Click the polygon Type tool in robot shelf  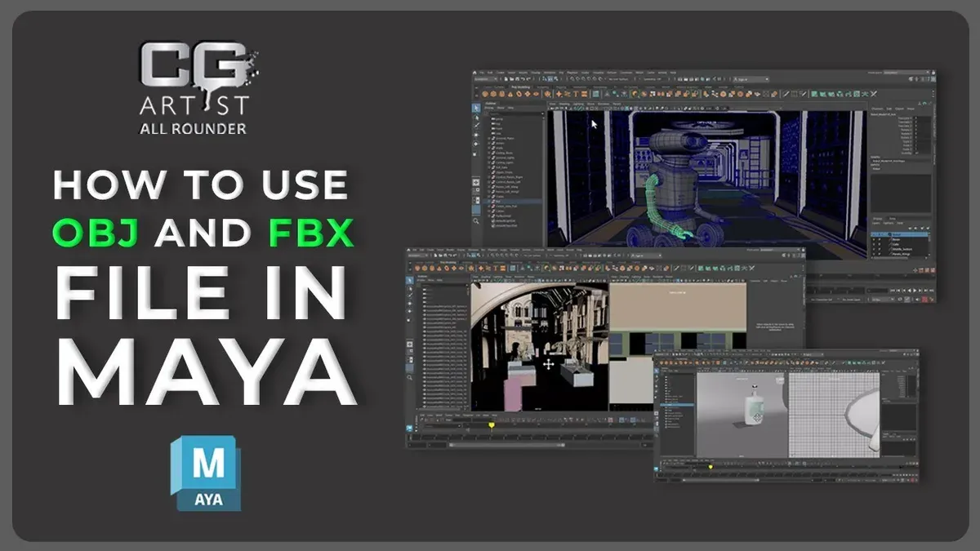click(576, 94)
